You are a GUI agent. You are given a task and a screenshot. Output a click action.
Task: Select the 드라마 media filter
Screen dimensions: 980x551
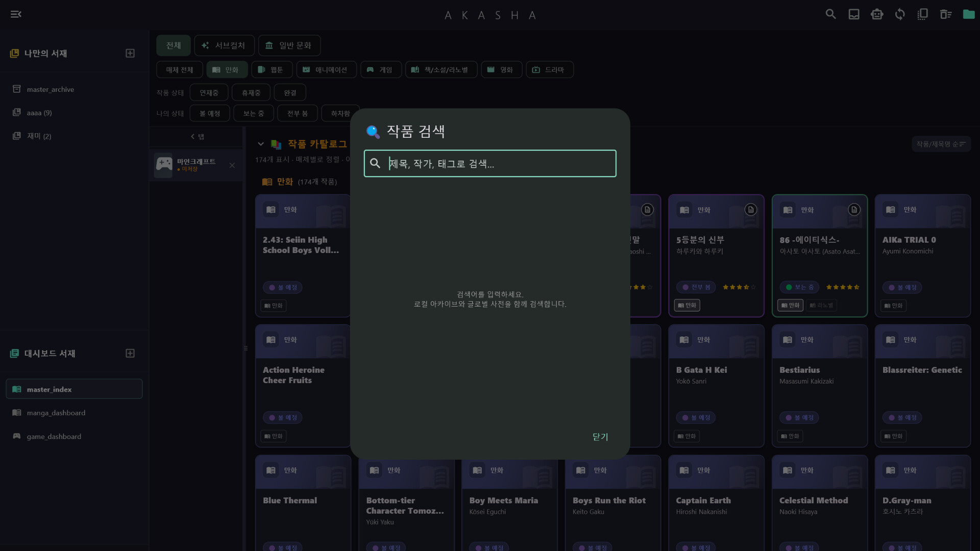point(550,70)
